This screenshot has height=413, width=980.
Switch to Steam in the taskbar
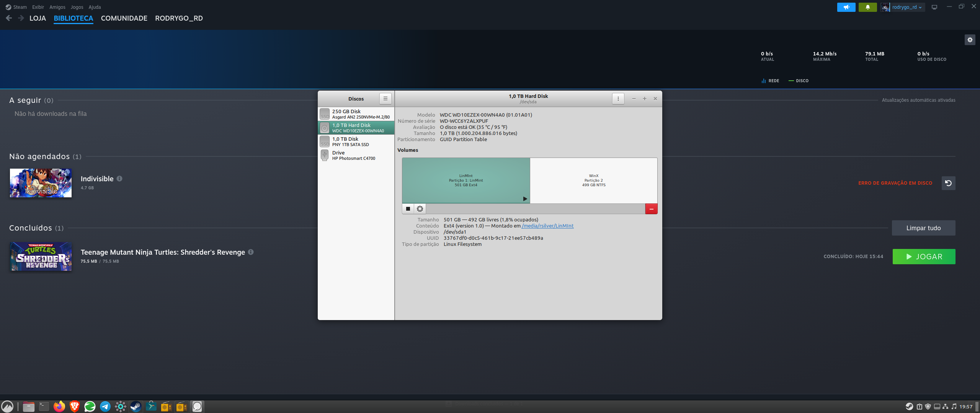pos(136,406)
